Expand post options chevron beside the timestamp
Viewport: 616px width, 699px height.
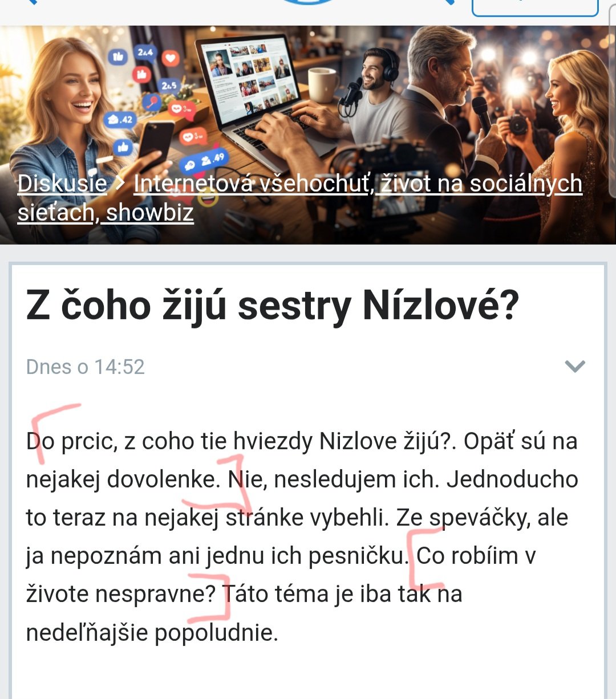[575, 366]
